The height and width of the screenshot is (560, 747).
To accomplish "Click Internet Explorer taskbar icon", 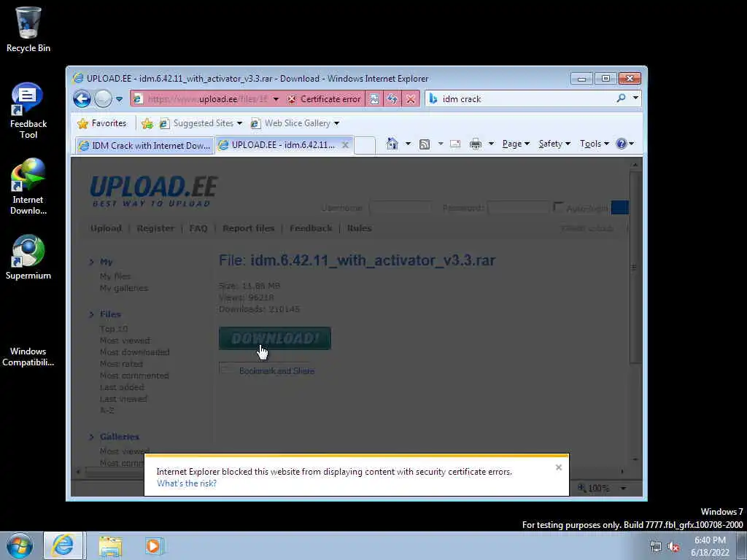I will [x=63, y=545].
